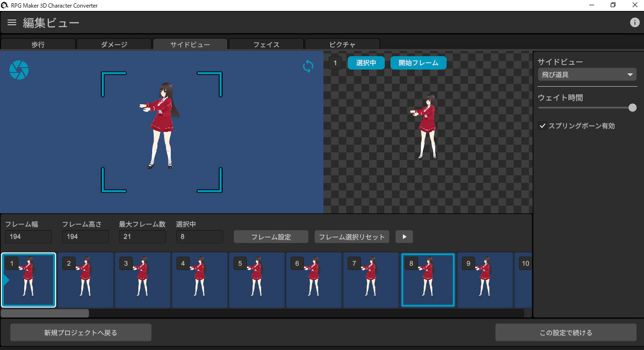Switch to the フェイス tab

pyautogui.click(x=266, y=44)
